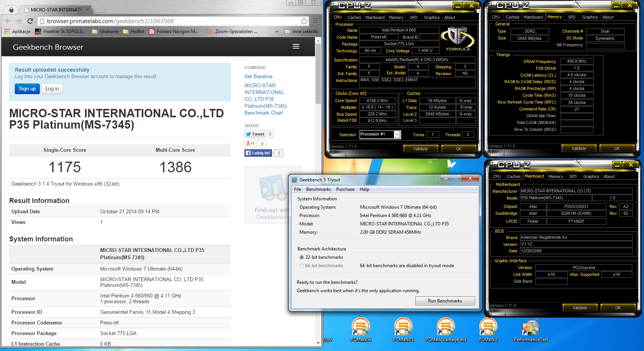Click BIOS Date value 12/30/2009
Screen dimensions: 644x351
pyautogui.click(x=576, y=251)
